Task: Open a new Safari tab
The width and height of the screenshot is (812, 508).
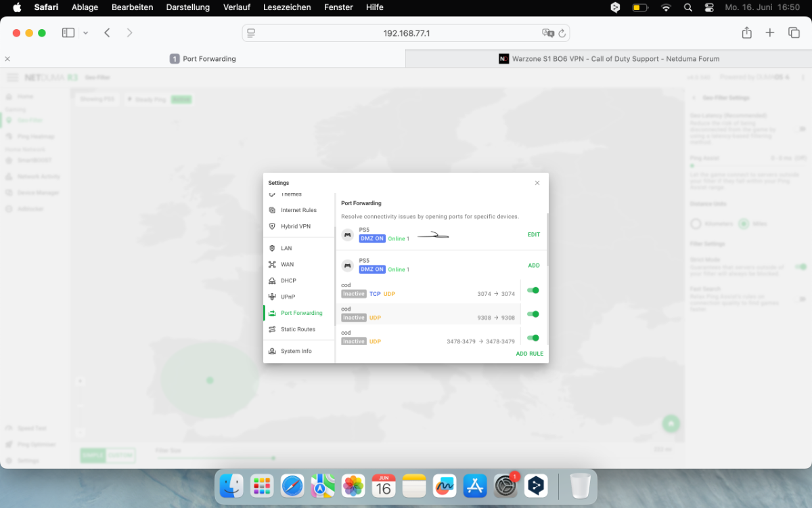Action: (x=769, y=33)
